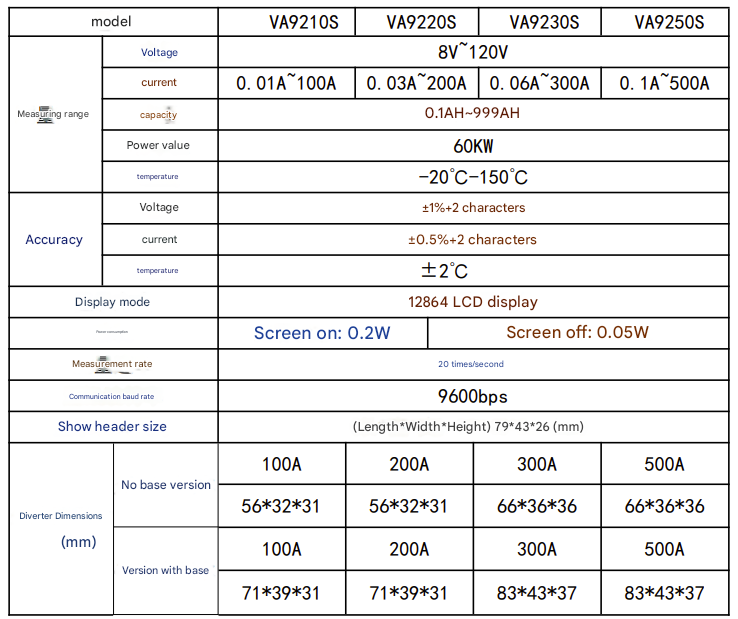Click the 'Communication baud rate' label
The width and height of the screenshot is (738, 619).
point(112,396)
